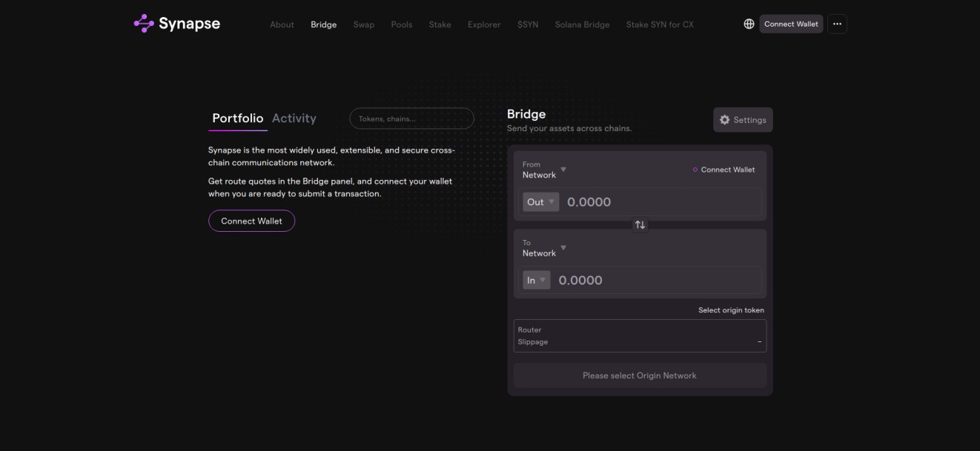Open bridge Settings gear button
980x451 pixels.
click(743, 120)
